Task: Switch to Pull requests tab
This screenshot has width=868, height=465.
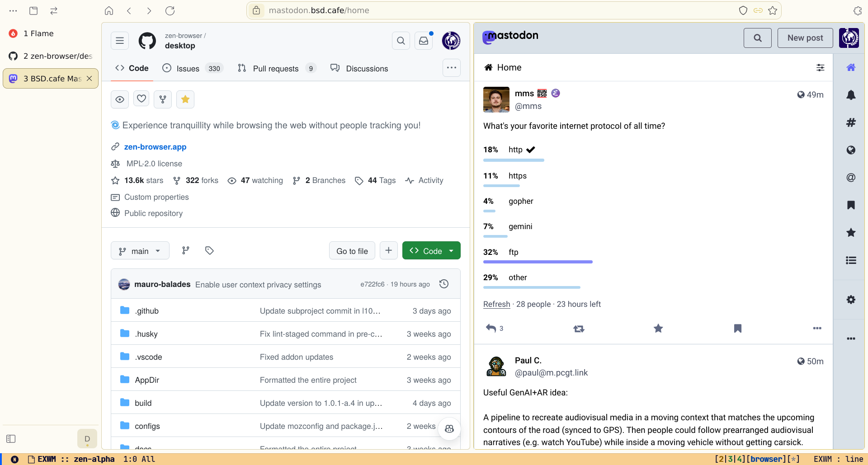Action: pyautogui.click(x=277, y=68)
